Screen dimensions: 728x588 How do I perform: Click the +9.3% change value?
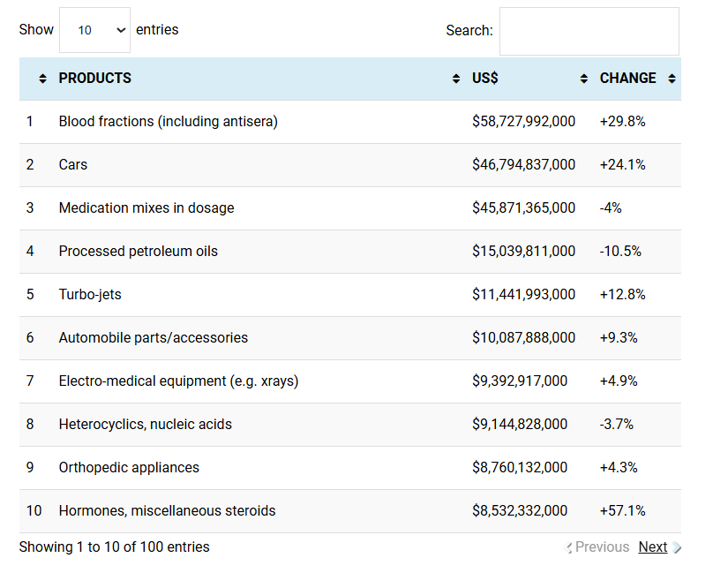619,337
